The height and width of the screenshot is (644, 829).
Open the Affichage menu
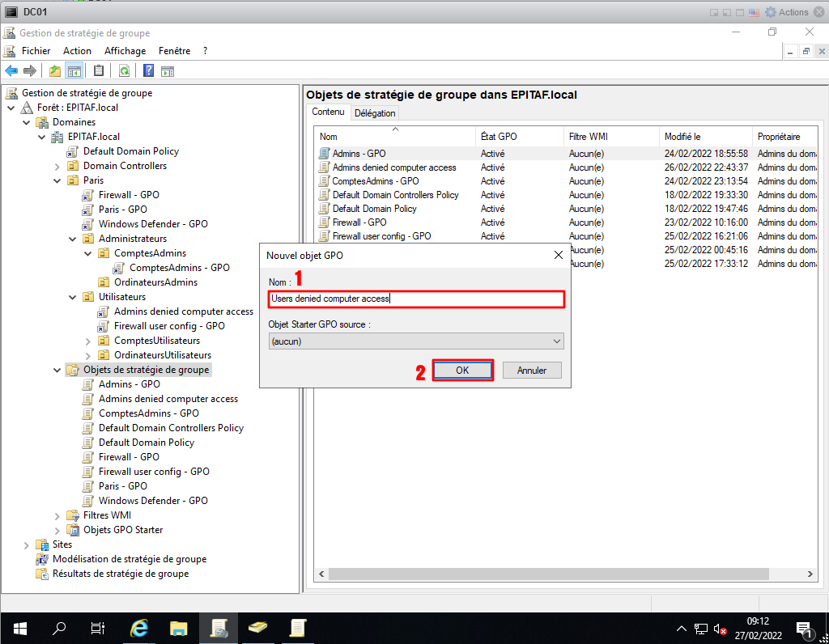click(x=125, y=51)
